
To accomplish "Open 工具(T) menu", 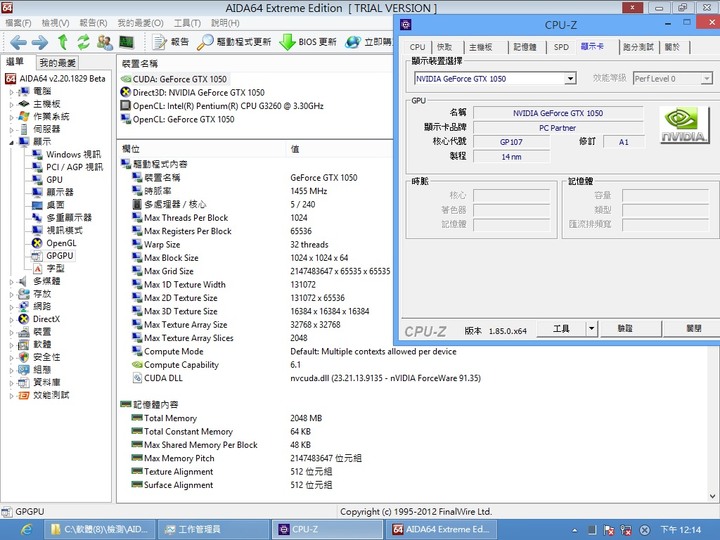I will tap(187, 23).
